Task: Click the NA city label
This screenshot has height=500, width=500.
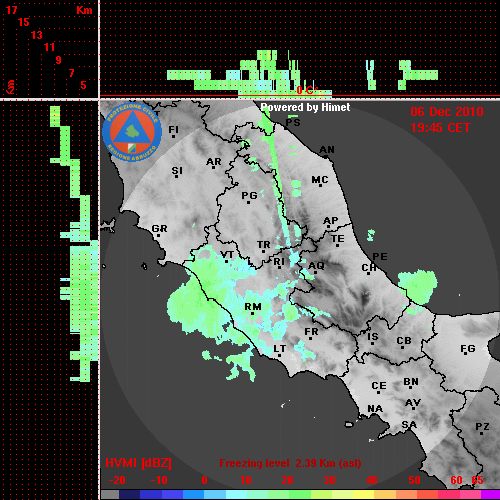Action: click(x=375, y=409)
